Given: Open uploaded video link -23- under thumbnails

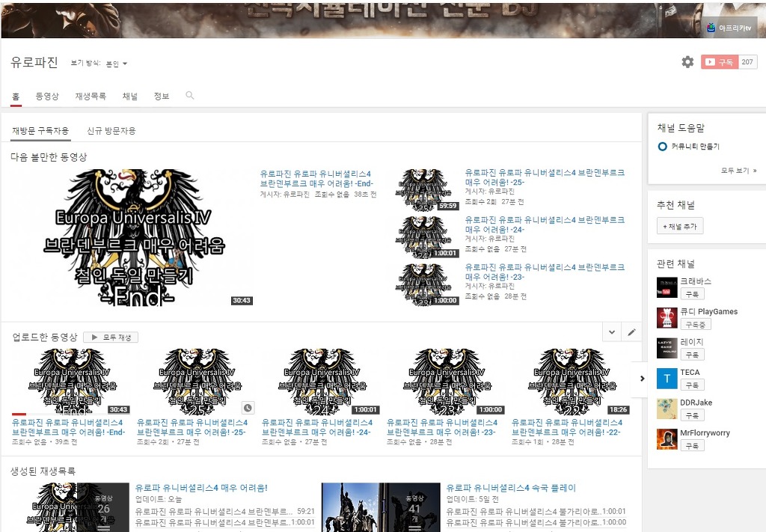Looking at the screenshot, I should point(442,427).
